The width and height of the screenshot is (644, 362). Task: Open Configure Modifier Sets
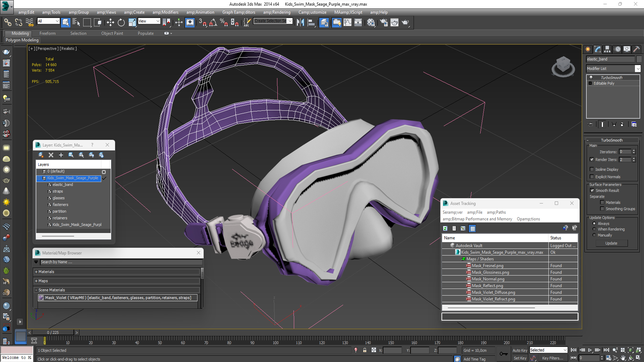pos(634,124)
